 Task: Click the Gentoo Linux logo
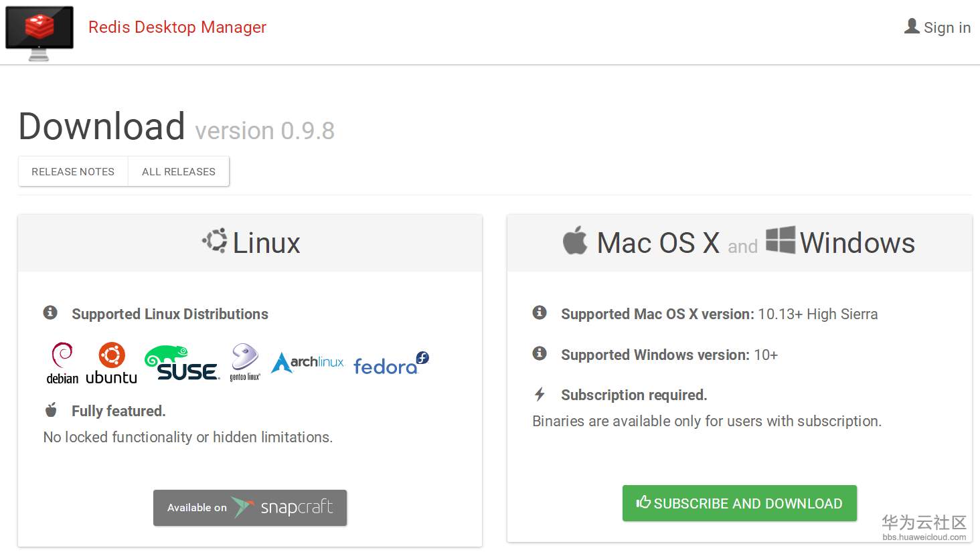click(245, 362)
